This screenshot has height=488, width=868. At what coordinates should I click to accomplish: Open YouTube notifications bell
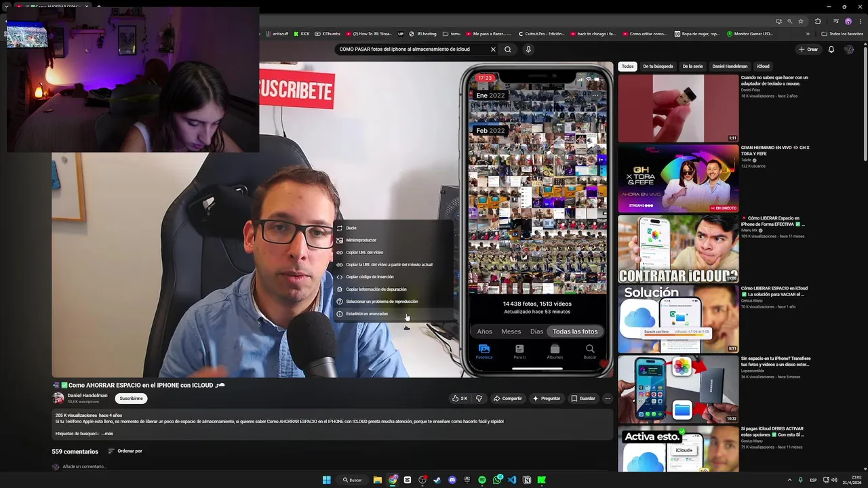click(831, 49)
